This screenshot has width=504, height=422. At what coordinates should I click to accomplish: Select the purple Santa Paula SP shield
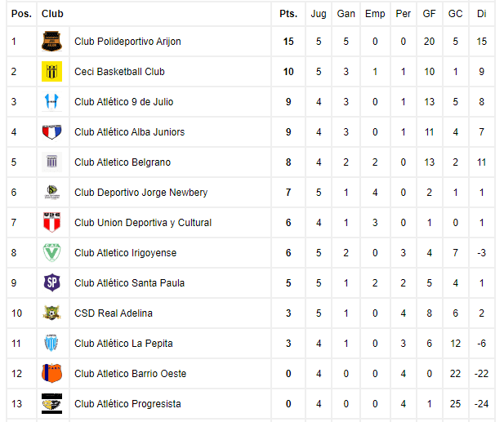[51, 283]
